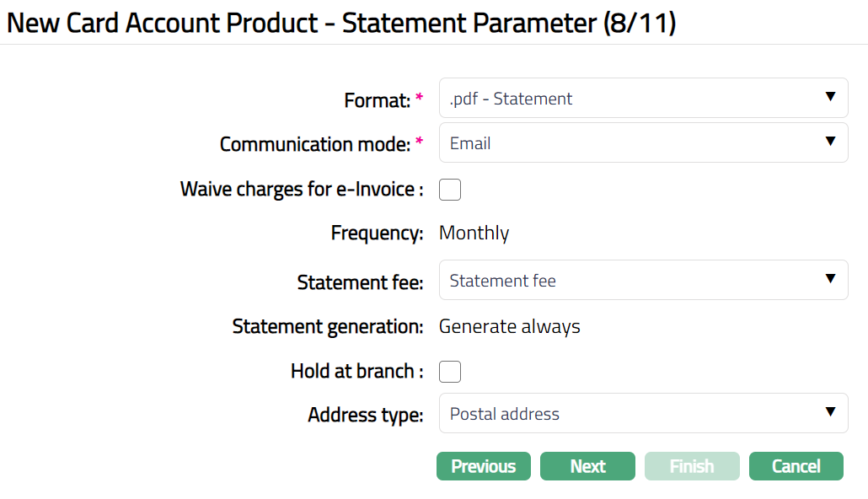Screen dimensions: 868x499
Task: Click the Waive charges for e-Invoice label
Action: tap(301, 190)
